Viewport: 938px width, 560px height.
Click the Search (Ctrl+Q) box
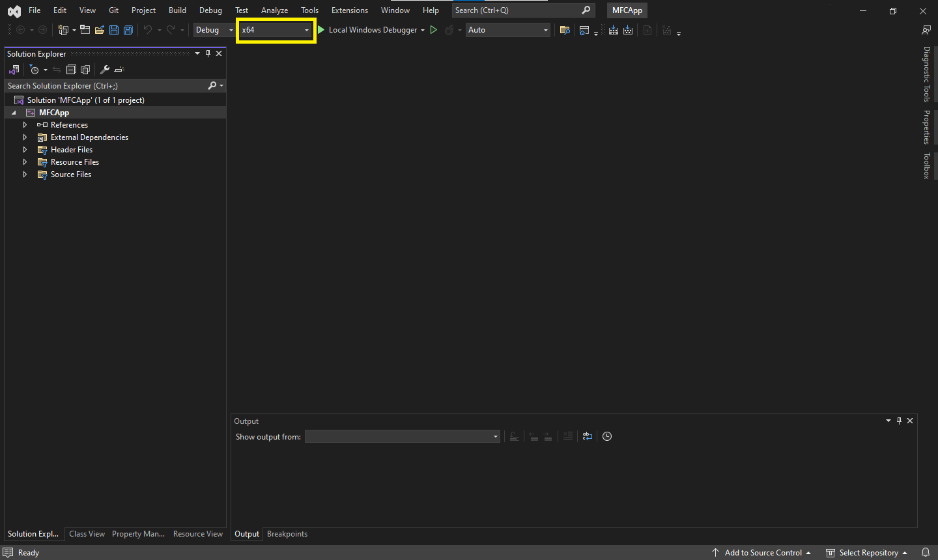coord(523,10)
